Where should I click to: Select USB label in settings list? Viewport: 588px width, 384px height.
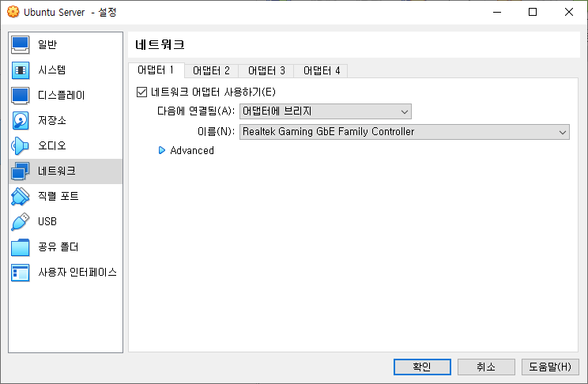tap(47, 221)
